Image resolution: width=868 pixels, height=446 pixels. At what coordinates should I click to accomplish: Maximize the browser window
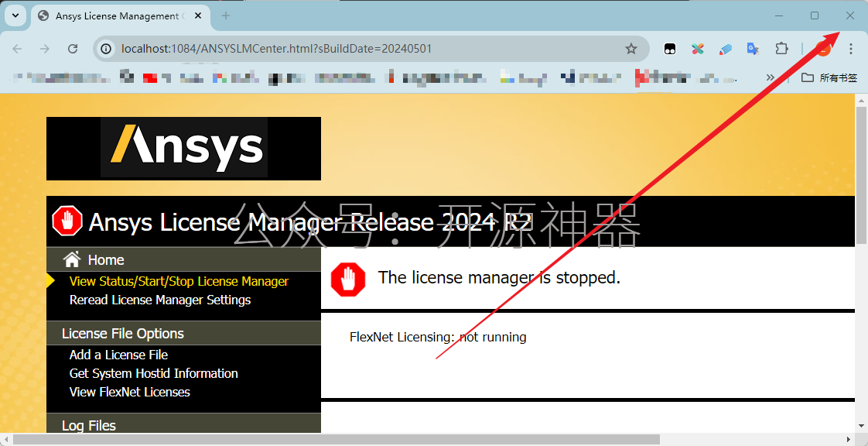click(x=815, y=15)
